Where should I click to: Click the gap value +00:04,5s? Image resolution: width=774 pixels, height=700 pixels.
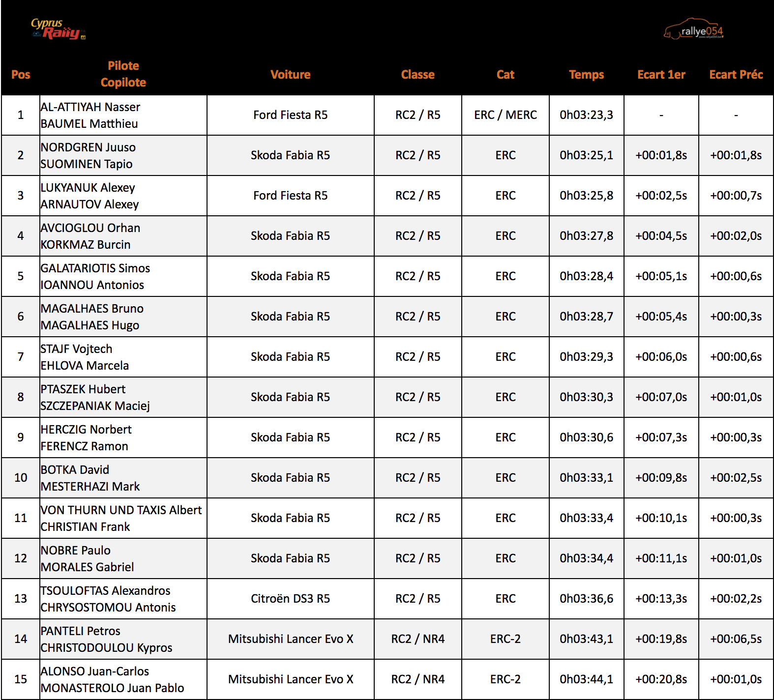point(661,236)
